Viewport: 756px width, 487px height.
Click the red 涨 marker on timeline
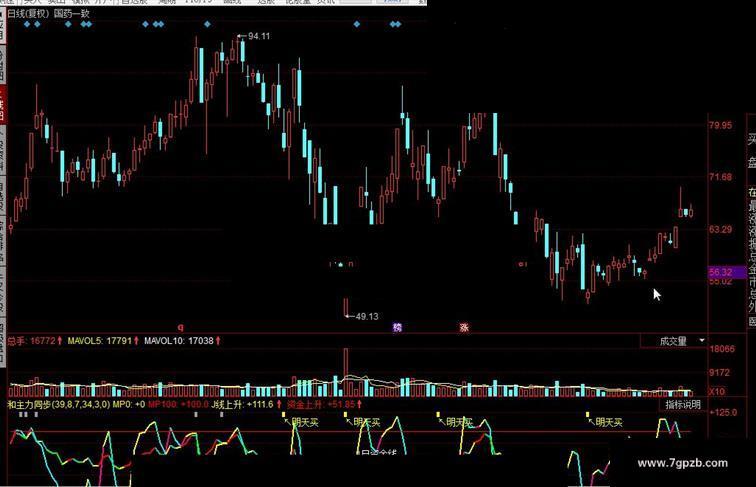464,327
